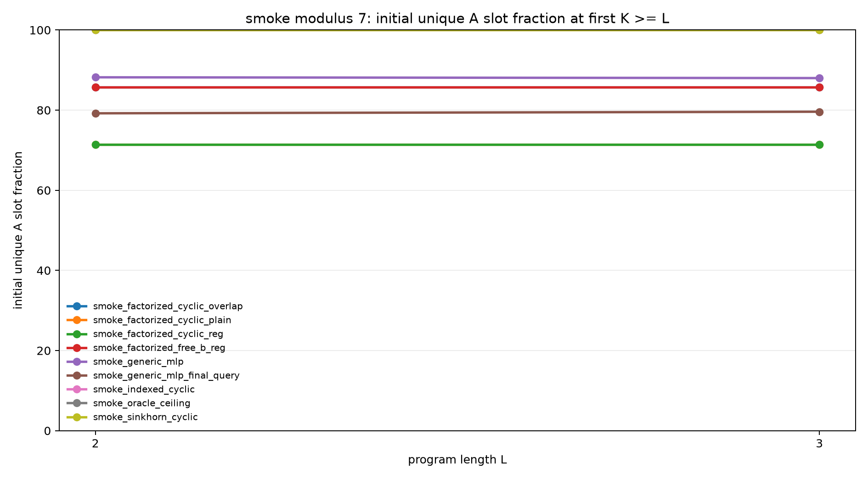Click the y-axis tick label 60
868x479 pixels.
(44, 190)
